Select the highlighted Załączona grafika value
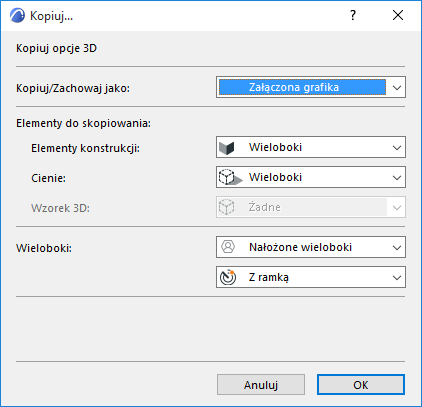The height and width of the screenshot is (407, 422). [x=302, y=87]
